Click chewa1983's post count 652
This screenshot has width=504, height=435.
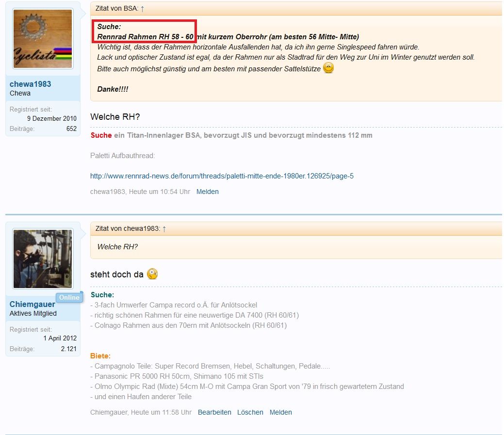[x=71, y=129]
